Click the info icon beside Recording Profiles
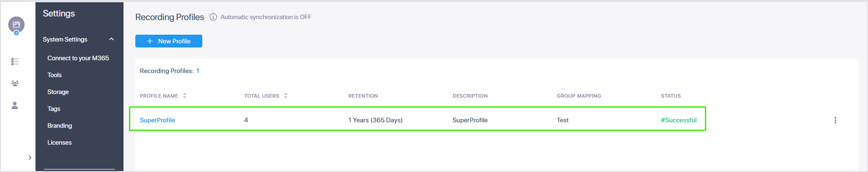The width and height of the screenshot is (868, 172). (x=213, y=17)
